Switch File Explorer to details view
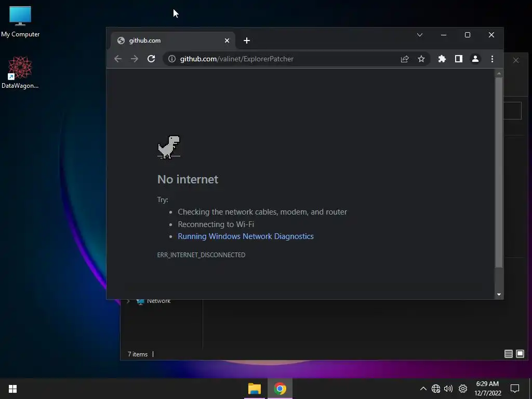The height and width of the screenshot is (399, 532). click(x=508, y=354)
